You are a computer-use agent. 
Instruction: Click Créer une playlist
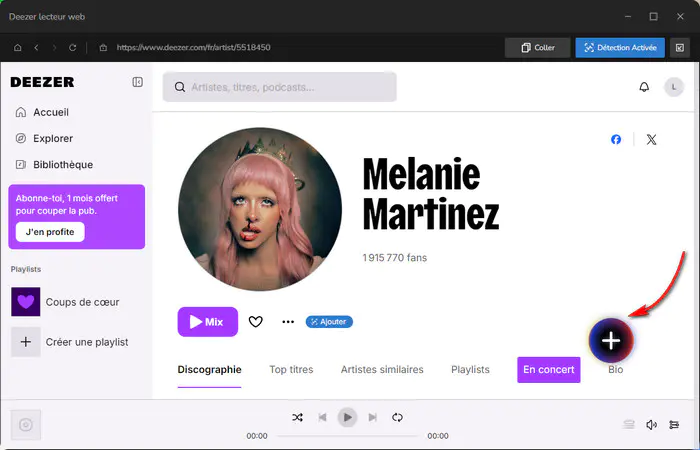87,342
